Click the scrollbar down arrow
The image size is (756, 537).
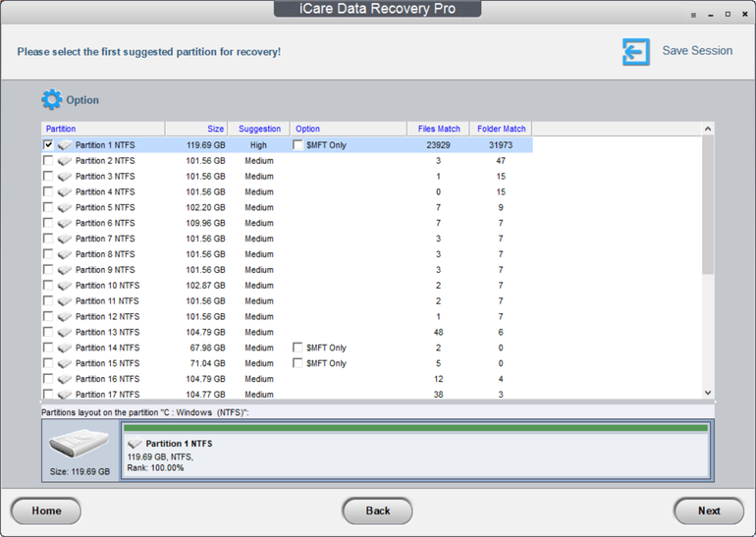pos(708,393)
